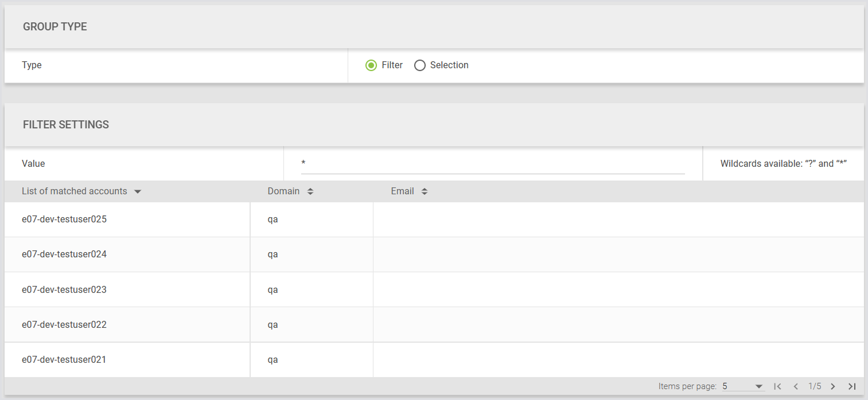Select the Filter radio button
The image size is (868, 400).
tap(371, 65)
